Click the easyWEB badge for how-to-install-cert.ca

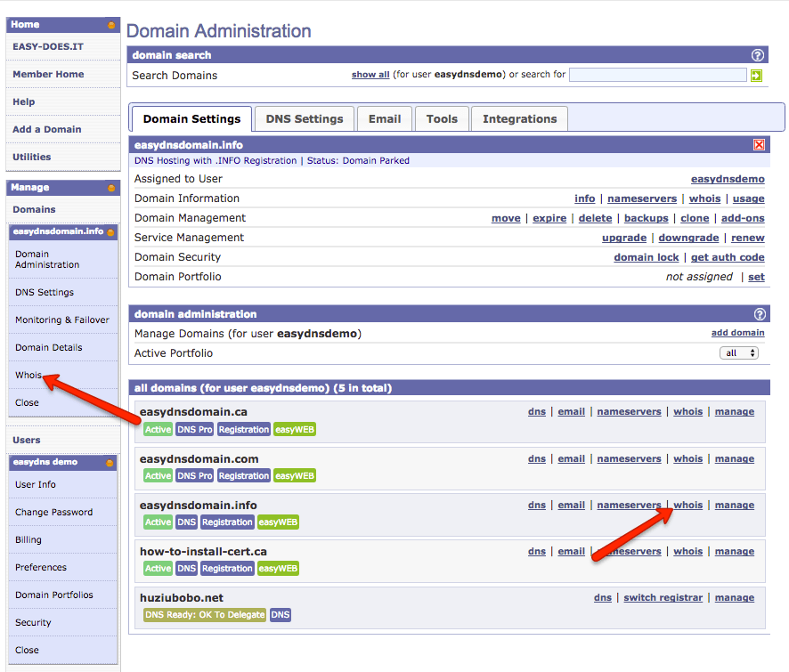pos(277,568)
